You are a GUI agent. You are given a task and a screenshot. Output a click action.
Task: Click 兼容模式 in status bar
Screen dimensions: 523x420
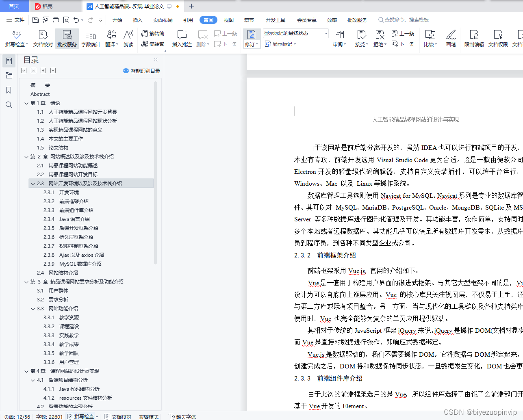[x=149, y=416]
